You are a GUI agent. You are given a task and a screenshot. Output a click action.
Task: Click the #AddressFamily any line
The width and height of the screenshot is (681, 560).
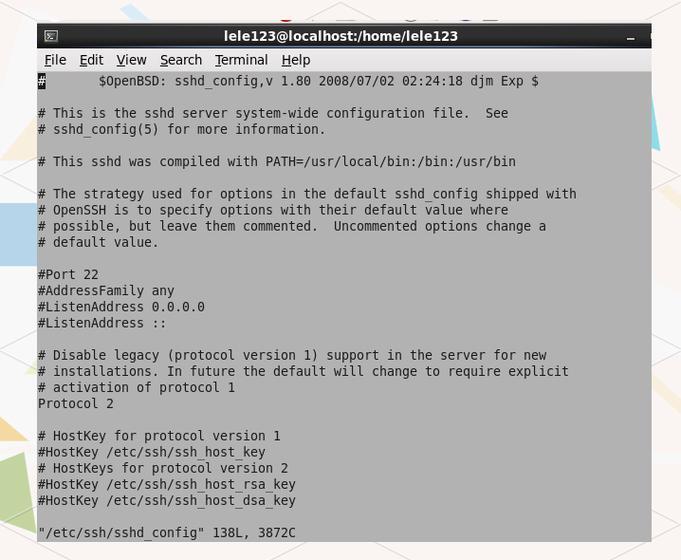coord(106,291)
